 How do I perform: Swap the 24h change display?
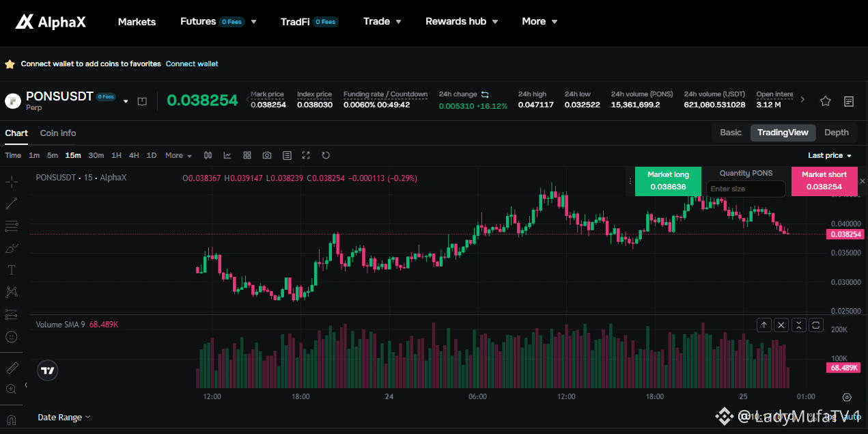click(x=485, y=94)
